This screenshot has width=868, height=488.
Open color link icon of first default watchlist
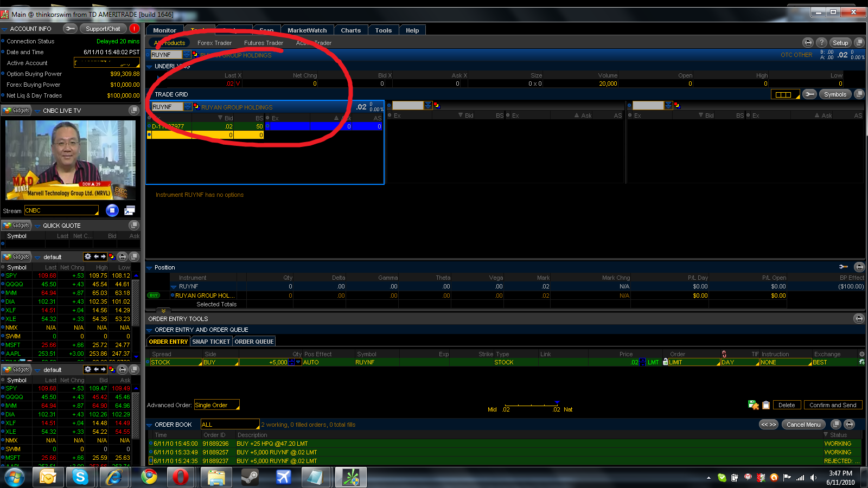[112, 256]
